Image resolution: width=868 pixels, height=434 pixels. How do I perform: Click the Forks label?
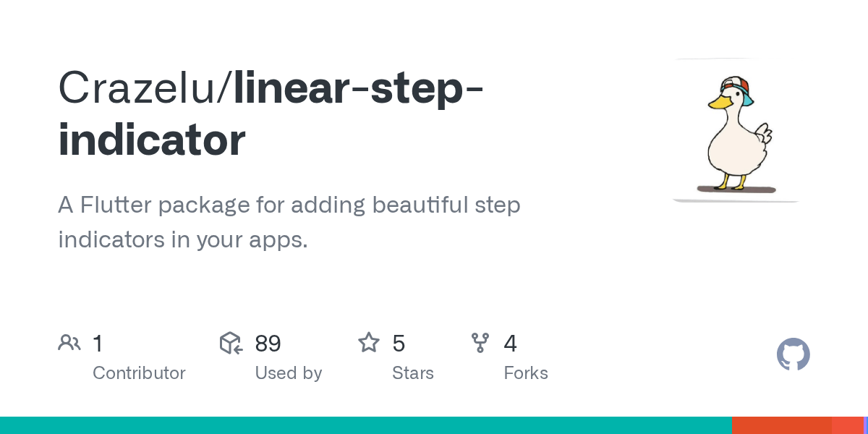coord(525,373)
